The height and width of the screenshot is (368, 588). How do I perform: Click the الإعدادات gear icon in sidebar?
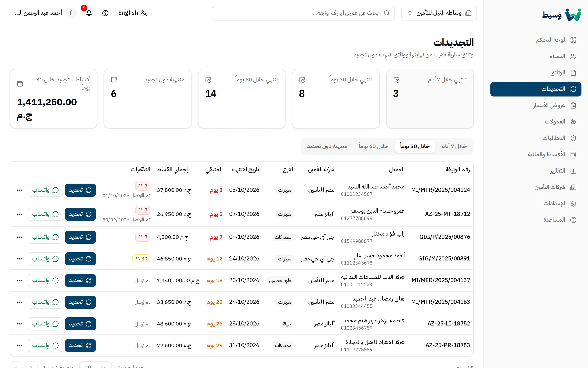coord(573,203)
